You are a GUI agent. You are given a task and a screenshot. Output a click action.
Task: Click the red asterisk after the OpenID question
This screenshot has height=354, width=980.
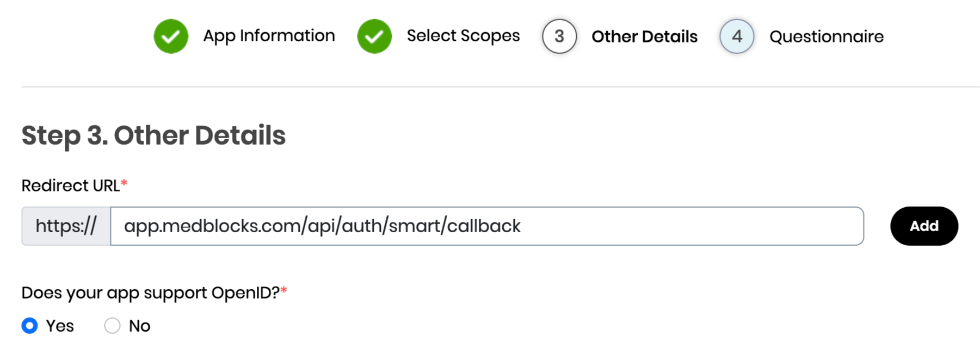coord(283,290)
